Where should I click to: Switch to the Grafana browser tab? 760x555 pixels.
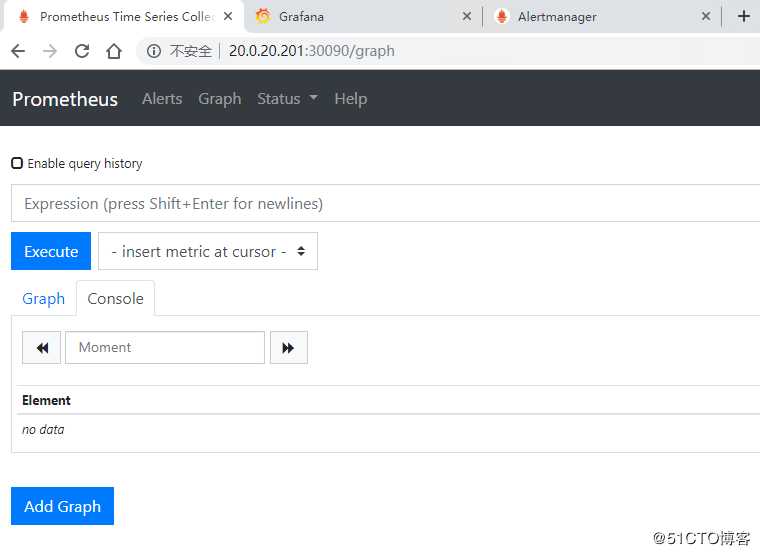pyautogui.click(x=359, y=16)
